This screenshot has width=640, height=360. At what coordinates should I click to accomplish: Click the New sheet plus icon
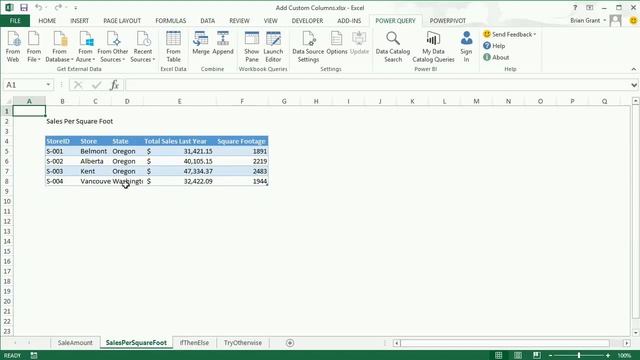pyautogui.click(x=290, y=343)
